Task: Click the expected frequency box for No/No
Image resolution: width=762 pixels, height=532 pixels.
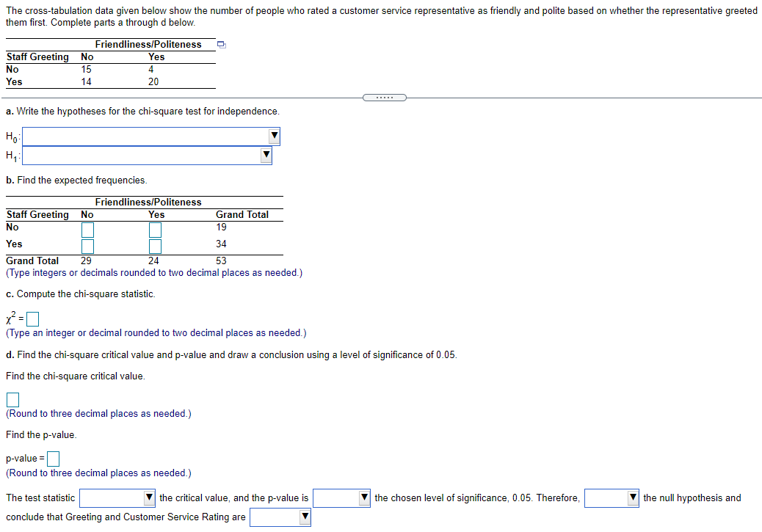Action: 87,230
